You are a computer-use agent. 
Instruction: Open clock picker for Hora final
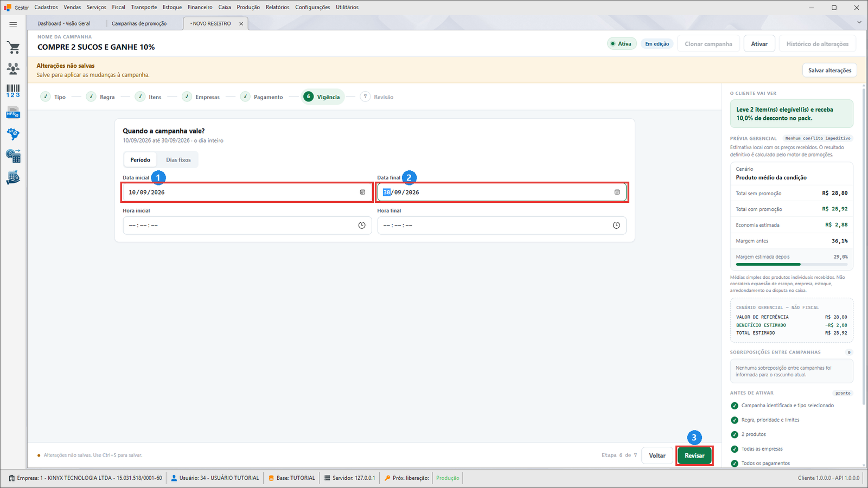pyautogui.click(x=616, y=226)
